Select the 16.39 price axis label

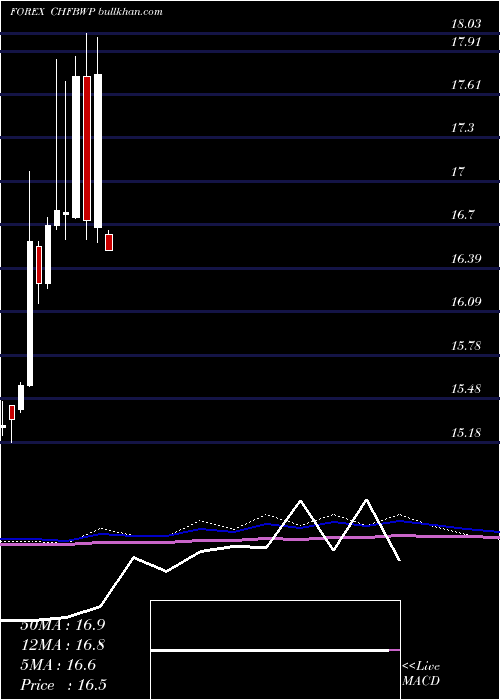click(x=466, y=258)
